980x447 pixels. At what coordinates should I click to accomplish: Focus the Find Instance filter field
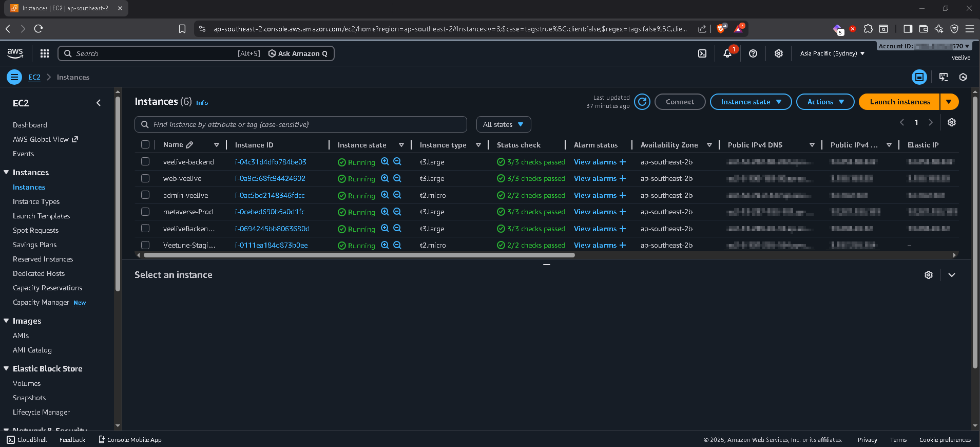(301, 124)
